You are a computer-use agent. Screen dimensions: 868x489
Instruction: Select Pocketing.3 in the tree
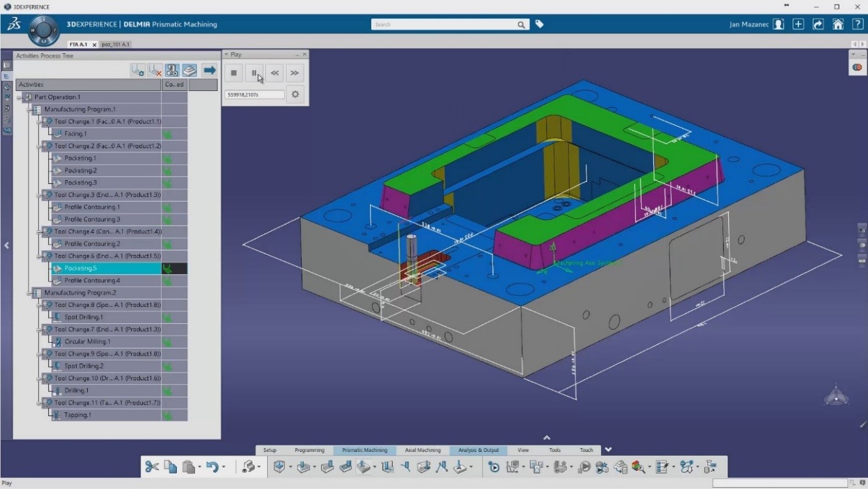pyautogui.click(x=80, y=183)
